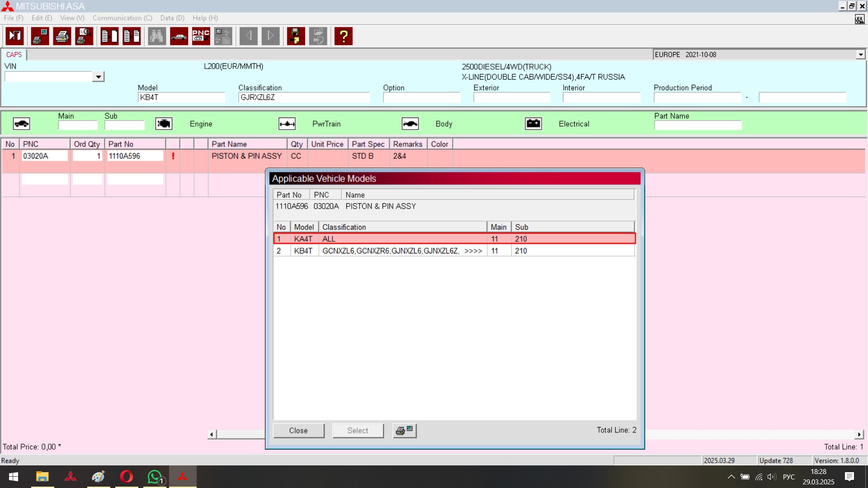The image size is (868, 488).
Task: Click the printer toolbar icon
Action: (62, 36)
